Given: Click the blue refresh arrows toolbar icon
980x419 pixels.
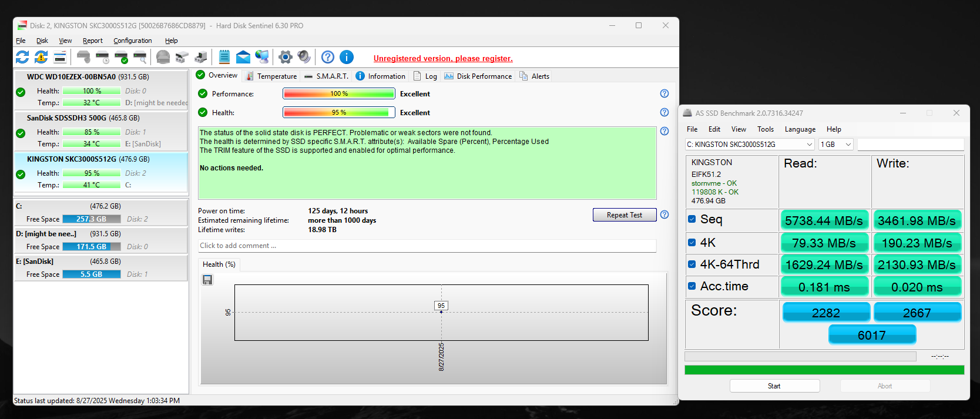Looking at the screenshot, I should click(22, 57).
